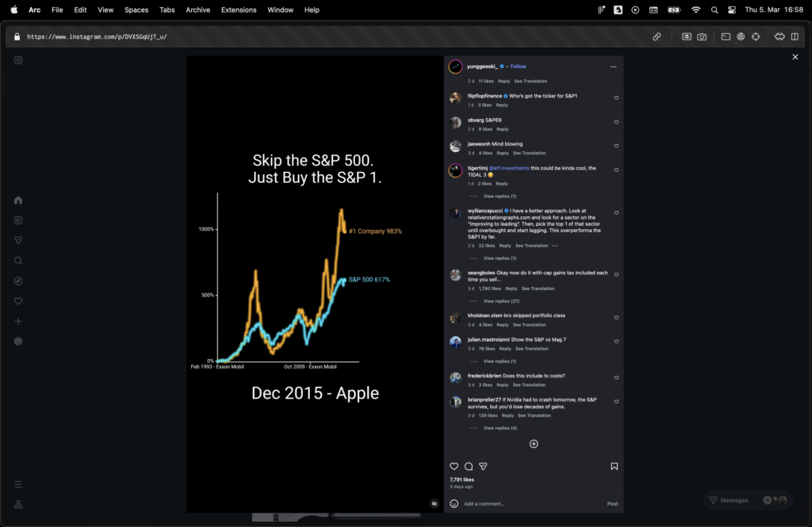The image size is (812, 527).
Task: Save the post with the bookmark icon
Action: [615, 467]
